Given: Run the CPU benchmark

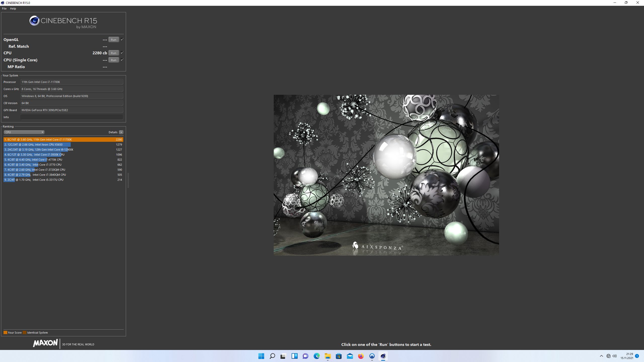Looking at the screenshot, I should click(113, 53).
